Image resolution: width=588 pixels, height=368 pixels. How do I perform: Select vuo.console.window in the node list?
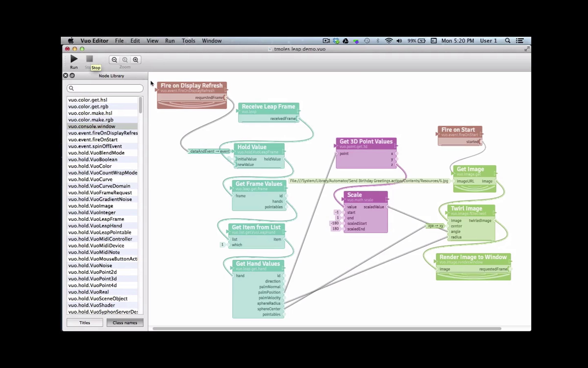tap(92, 126)
